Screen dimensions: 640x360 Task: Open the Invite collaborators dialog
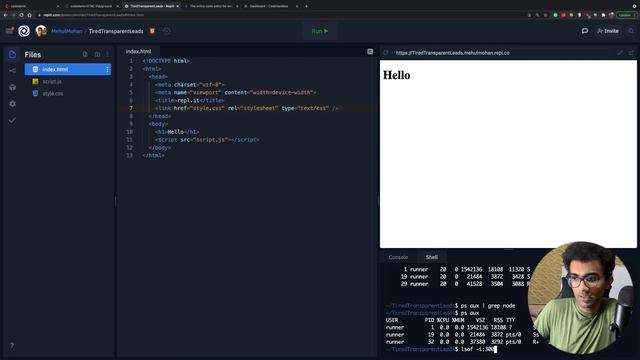point(608,31)
